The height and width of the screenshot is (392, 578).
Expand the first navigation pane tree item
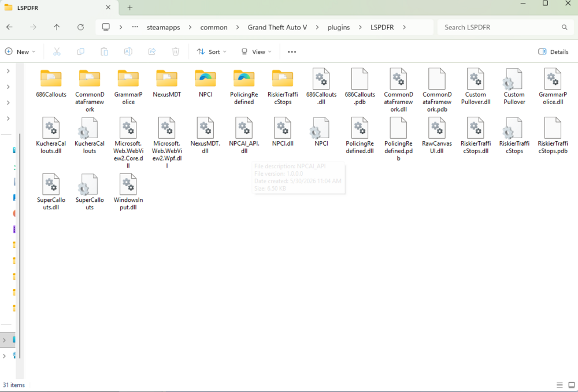click(x=8, y=71)
